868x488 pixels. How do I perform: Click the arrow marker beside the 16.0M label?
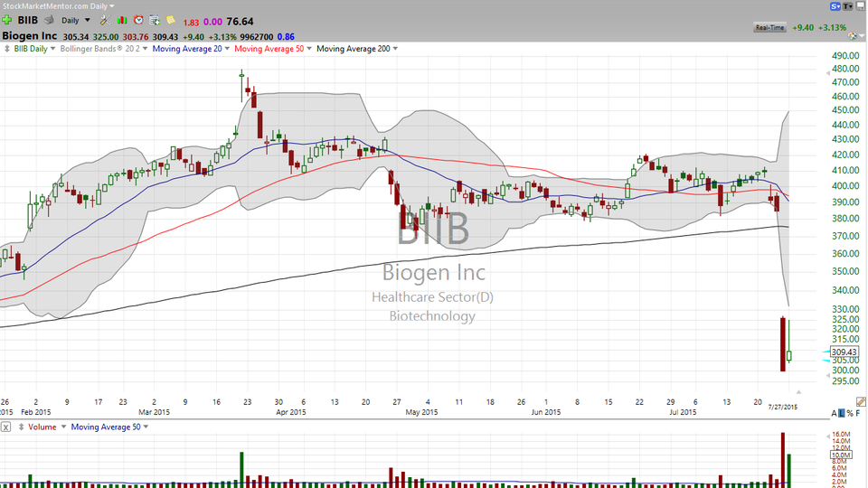click(828, 436)
